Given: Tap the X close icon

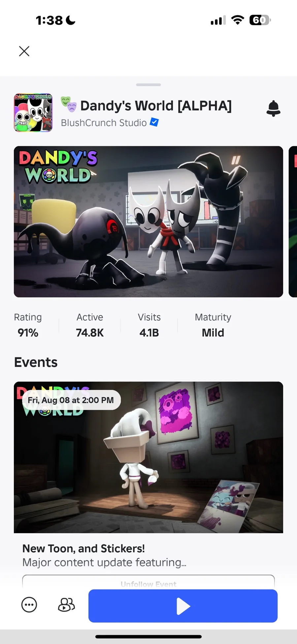Looking at the screenshot, I should pyautogui.click(x=24, y=51).
